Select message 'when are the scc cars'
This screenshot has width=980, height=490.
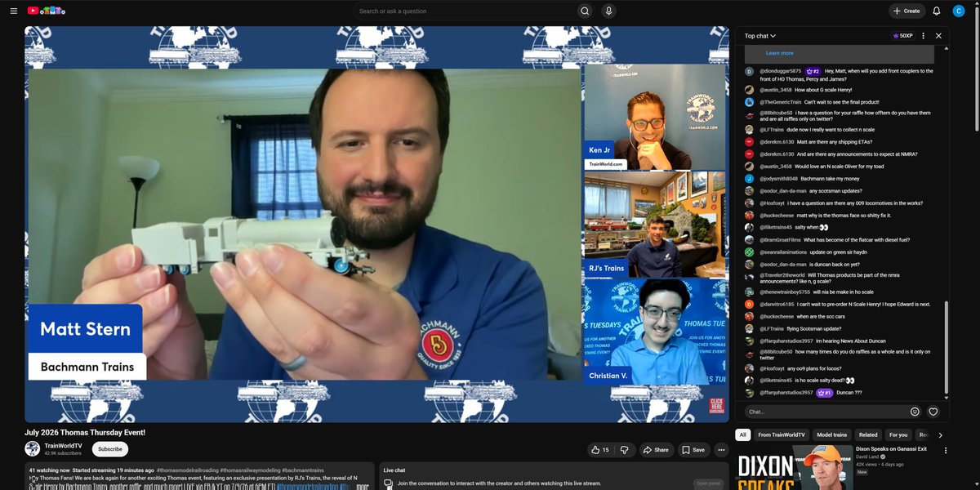(821, 316)
